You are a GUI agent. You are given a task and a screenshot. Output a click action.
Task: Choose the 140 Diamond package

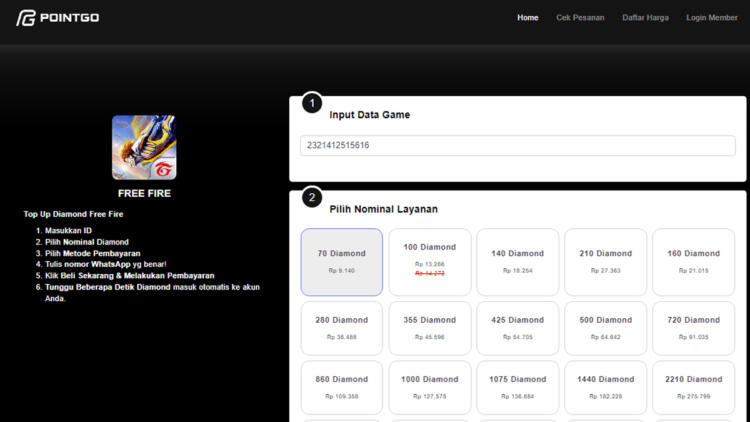(x=517, y=262)
